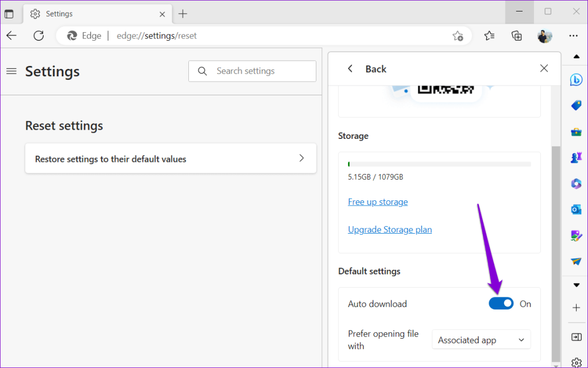Click the storage usage progress bar
The image size is (588, 368).
coord(439,164)
